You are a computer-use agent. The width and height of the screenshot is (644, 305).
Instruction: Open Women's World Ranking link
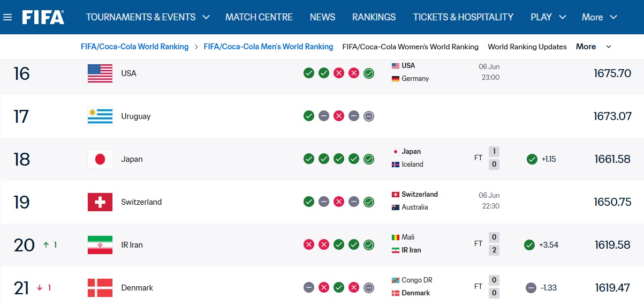tap(411, 47)
